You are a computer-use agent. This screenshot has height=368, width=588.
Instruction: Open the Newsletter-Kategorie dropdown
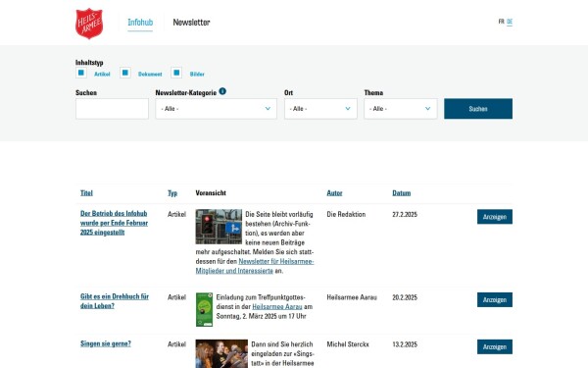[x=217, y=109]
